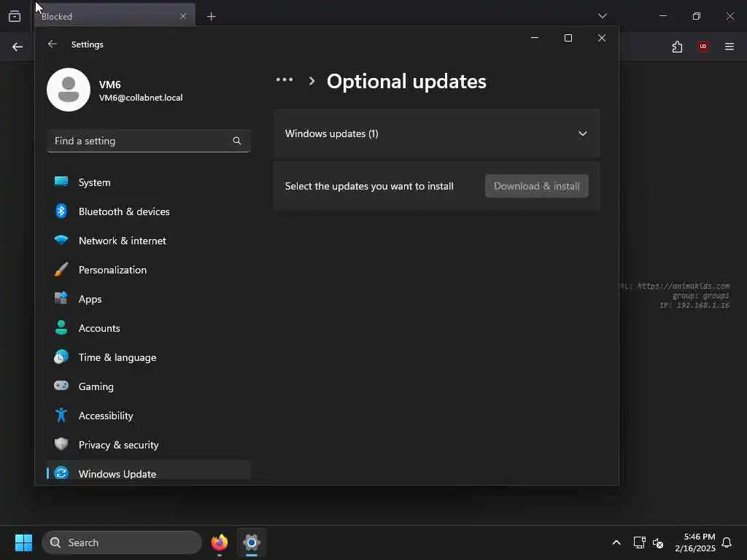
Task: Select the Blocked browser tab
Action: point(115,16)
